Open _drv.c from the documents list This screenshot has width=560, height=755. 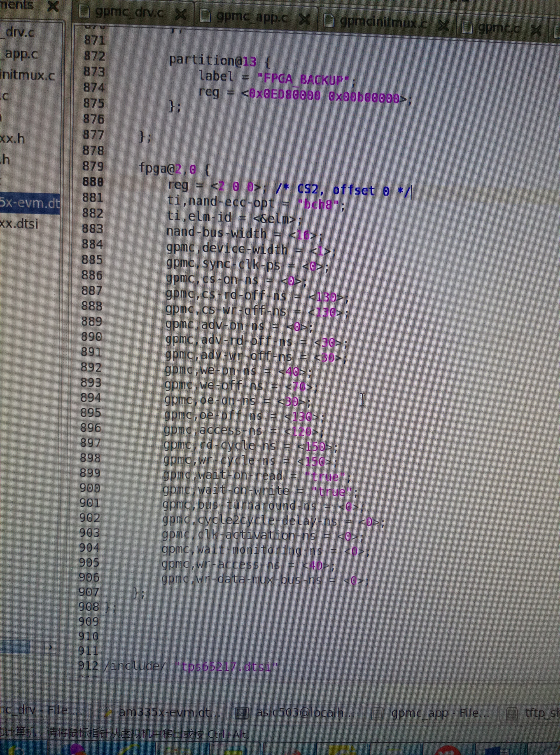19,32
